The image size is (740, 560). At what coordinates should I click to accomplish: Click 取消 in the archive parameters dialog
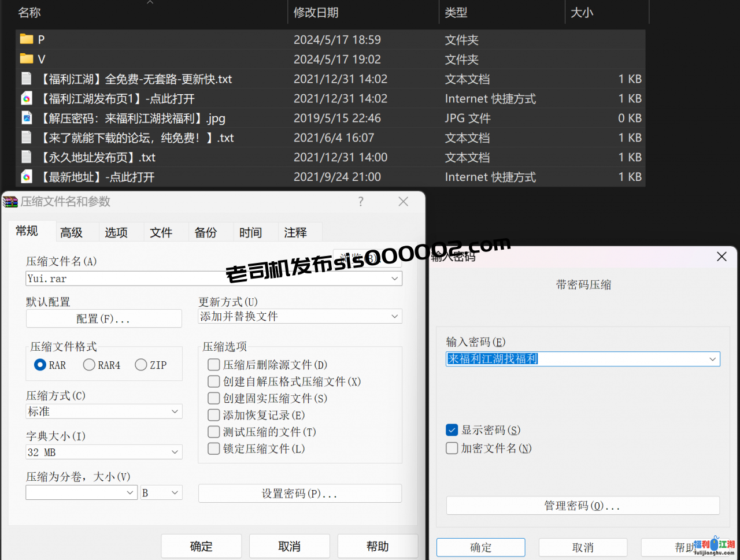[x=290, y=546]
